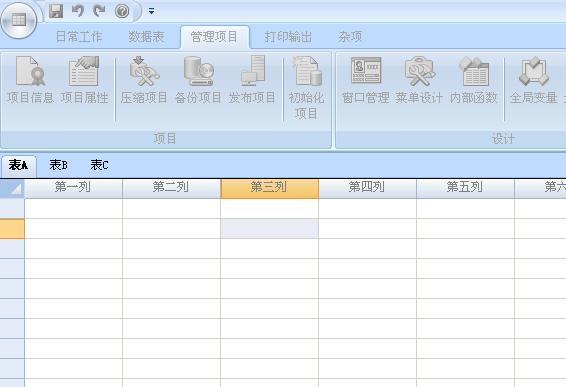Open the 打印输出 ribbon tab
Viewport: 566px width, 387px height.
288,37
